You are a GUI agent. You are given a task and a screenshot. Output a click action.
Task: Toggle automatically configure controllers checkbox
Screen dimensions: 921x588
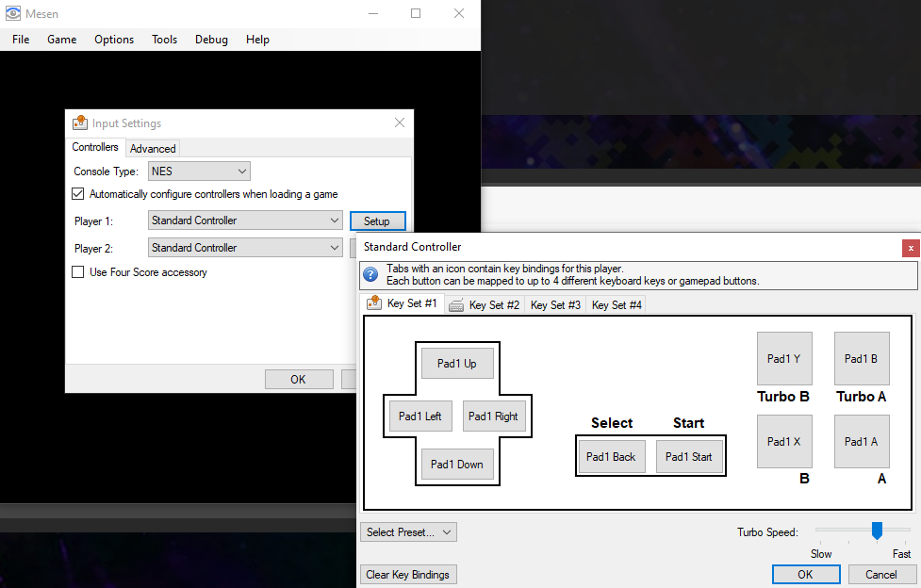click(x=77, y=194)
